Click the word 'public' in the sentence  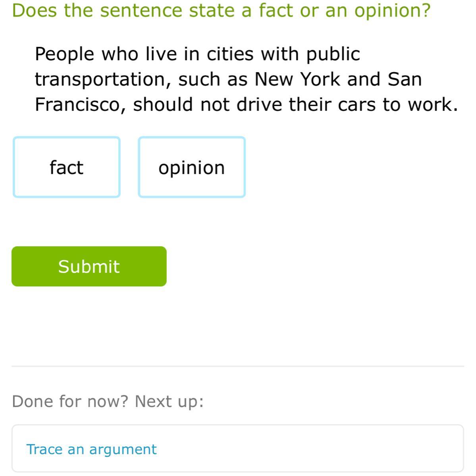pyautogui.click(x=333, y=55)
